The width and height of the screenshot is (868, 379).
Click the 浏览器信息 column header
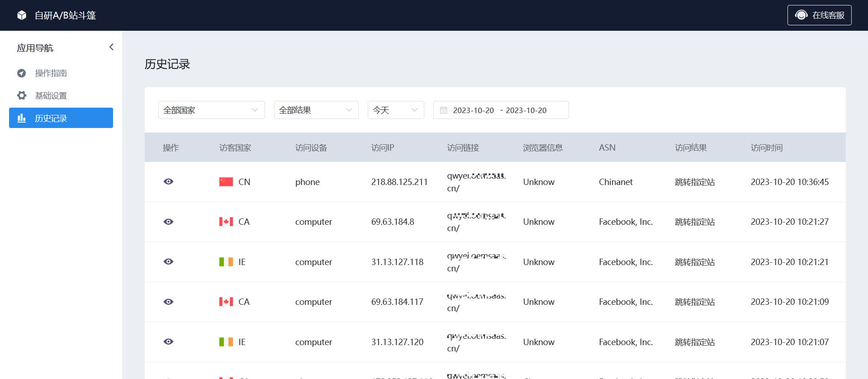pos(543,147)
